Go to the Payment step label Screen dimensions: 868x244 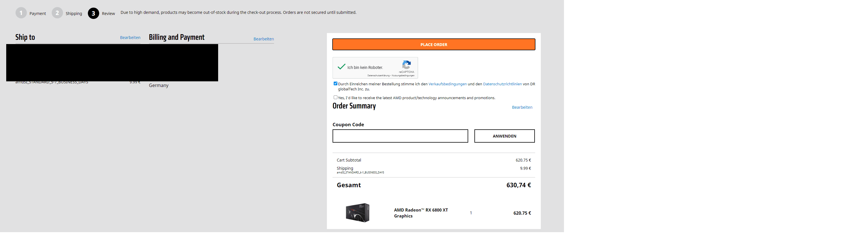point(37,14)
